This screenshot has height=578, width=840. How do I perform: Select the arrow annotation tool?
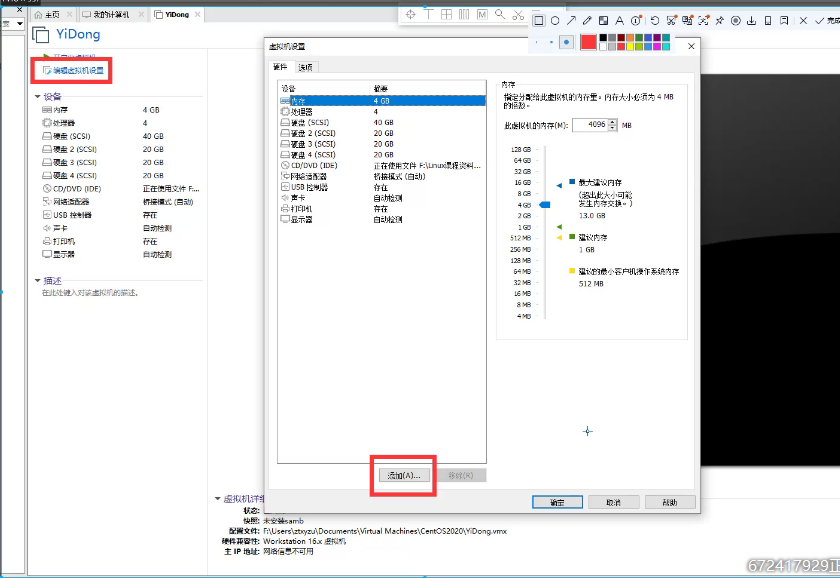pos(571,21)
